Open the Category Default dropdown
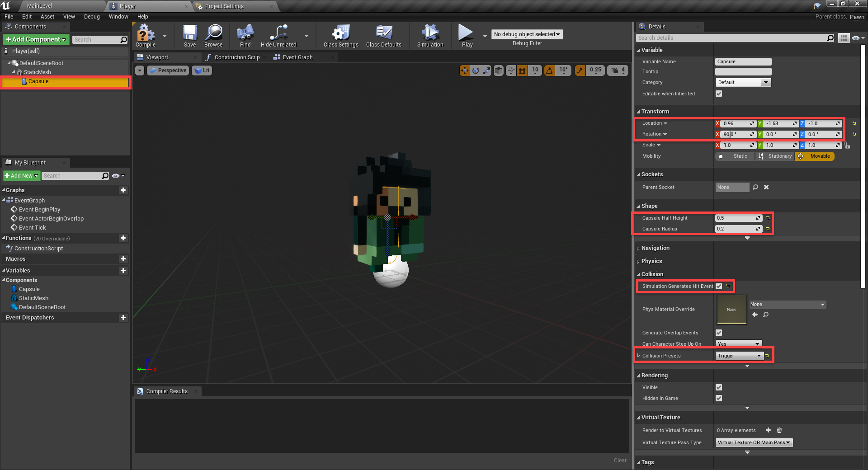This screenshot has height=470, width=868. [743, 82]
